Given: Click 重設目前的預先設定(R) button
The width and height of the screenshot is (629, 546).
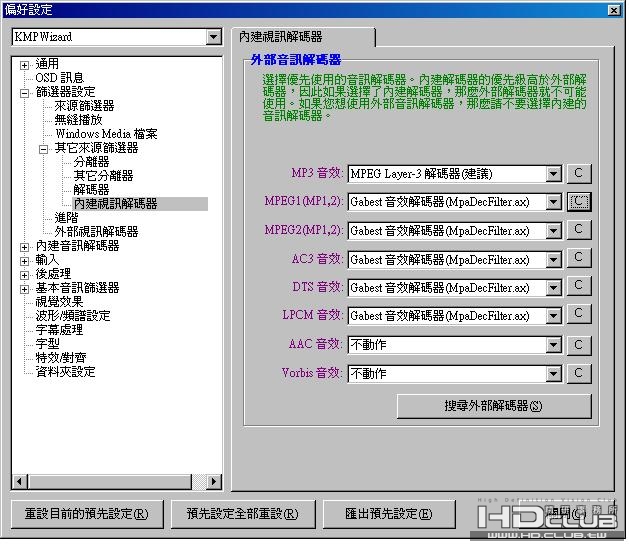Looking at the screenshot, I should [87, 515].
